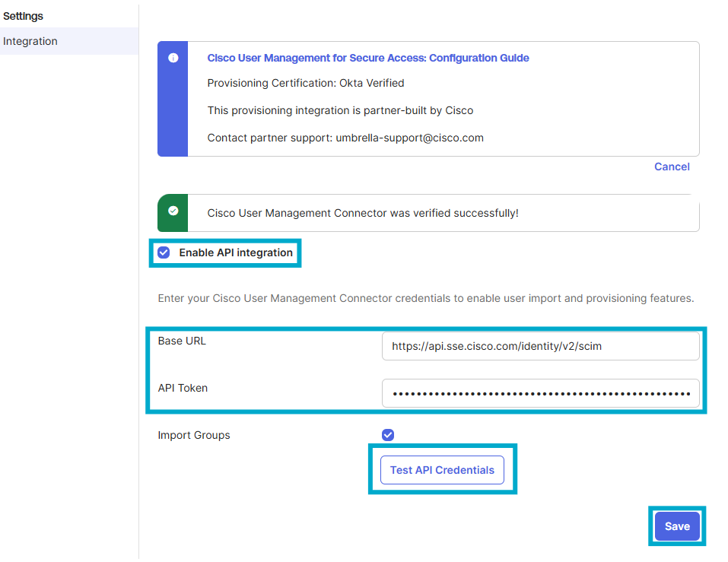Click the API Token label
This screenshot has height=562, width=728.
(183, 388)
